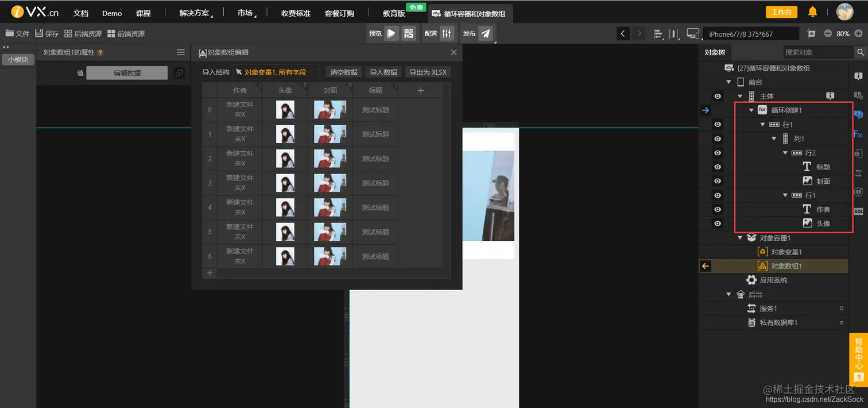Click the minus icon to zoom out from 80%
This screenshot has height=408, width=868.
pos(827,33)
